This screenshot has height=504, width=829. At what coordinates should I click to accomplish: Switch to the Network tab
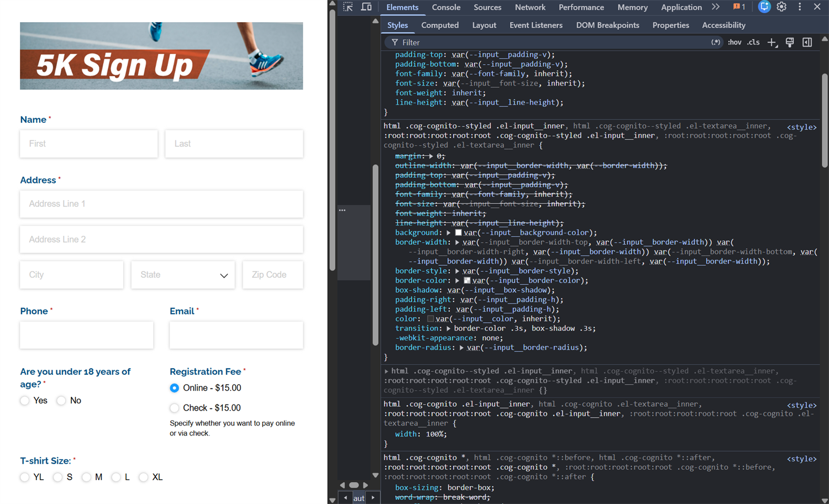click(530, 7)
